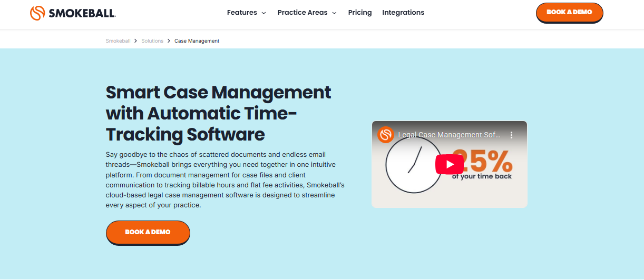The height and width of the screenshot is (280, 644).
Task: Click the clock graphic in the video thumbnail
Action: click(x=413, y=165)
